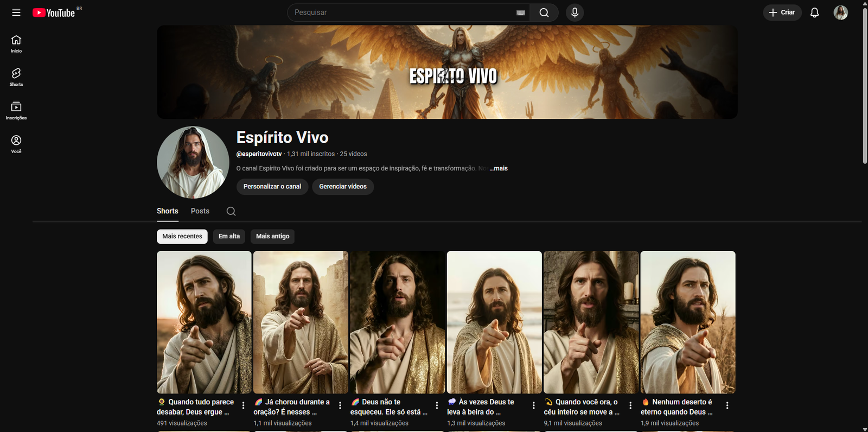Open the title "Quando você ora, o céu inteiro"

click(582, 407)
